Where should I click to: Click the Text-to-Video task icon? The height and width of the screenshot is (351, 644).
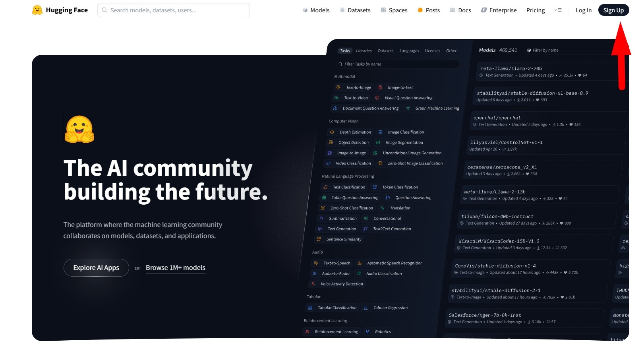point(337,98)
